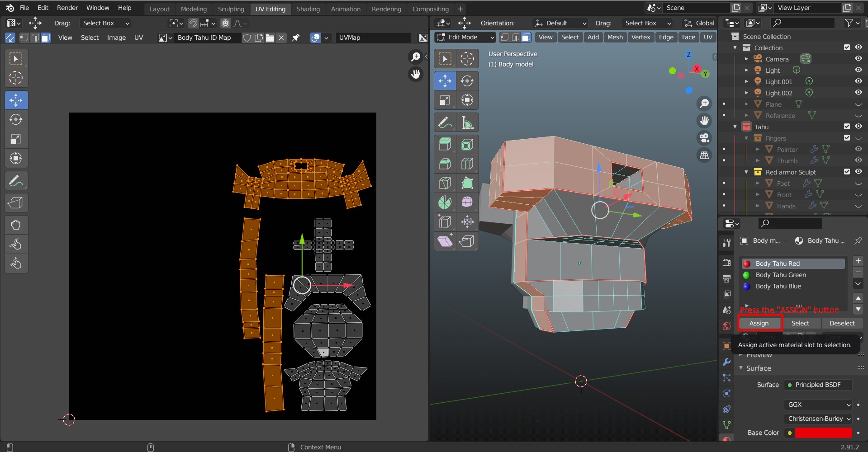This screenshot has width=868, height=452.
Task: Pick the Extrude Region tool
Action: [x=445, y=144]
